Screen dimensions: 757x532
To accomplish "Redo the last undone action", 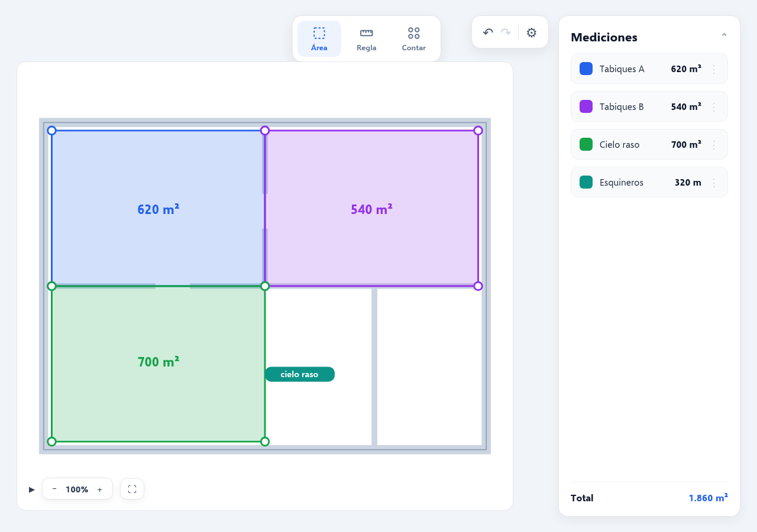I will (x=506, y=33).
